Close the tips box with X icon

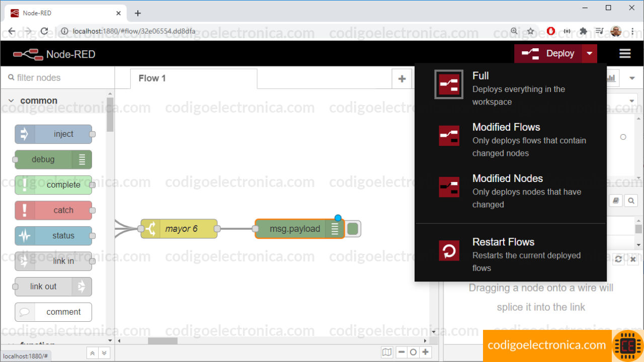[x=633, y=259]
